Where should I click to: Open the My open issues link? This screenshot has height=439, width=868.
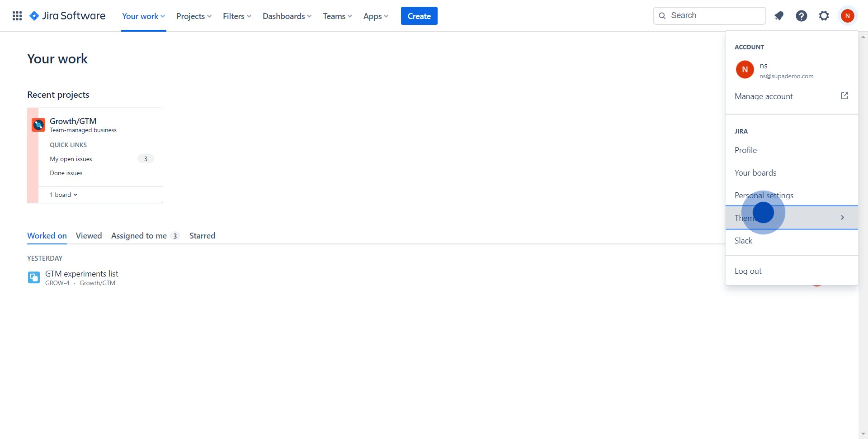[71, 159]
